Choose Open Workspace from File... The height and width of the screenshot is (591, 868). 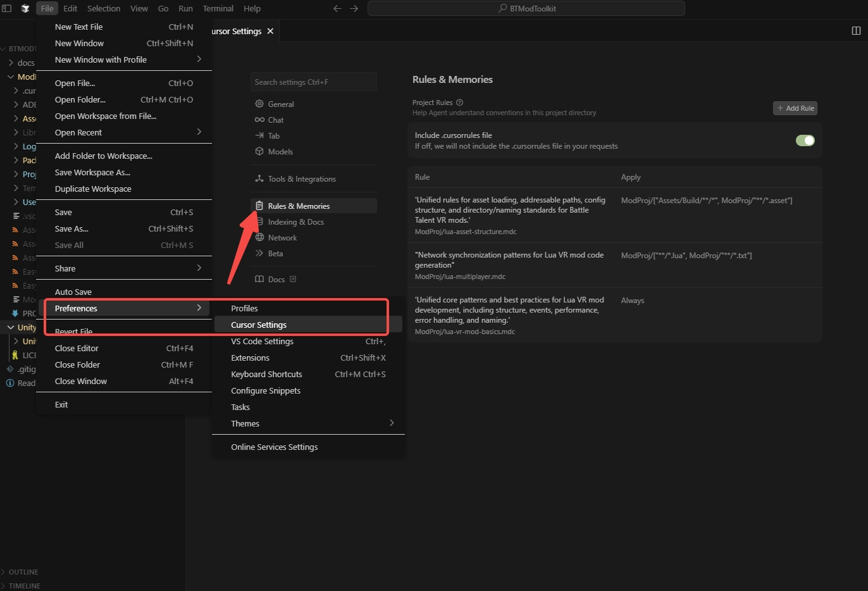tap(124, 116)
